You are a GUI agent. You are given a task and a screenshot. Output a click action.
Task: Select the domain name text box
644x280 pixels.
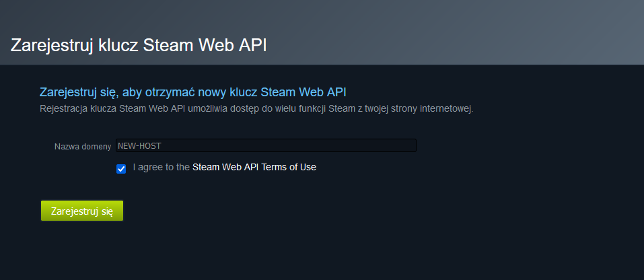pos(266,145)
